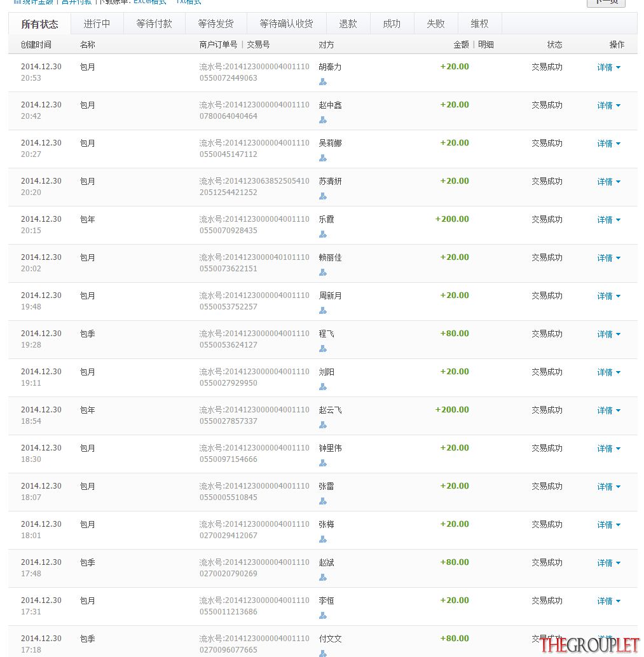Open 详情 dropdown for 吴莉娜 transaction

pyautogui.click(x=609, y=144)
